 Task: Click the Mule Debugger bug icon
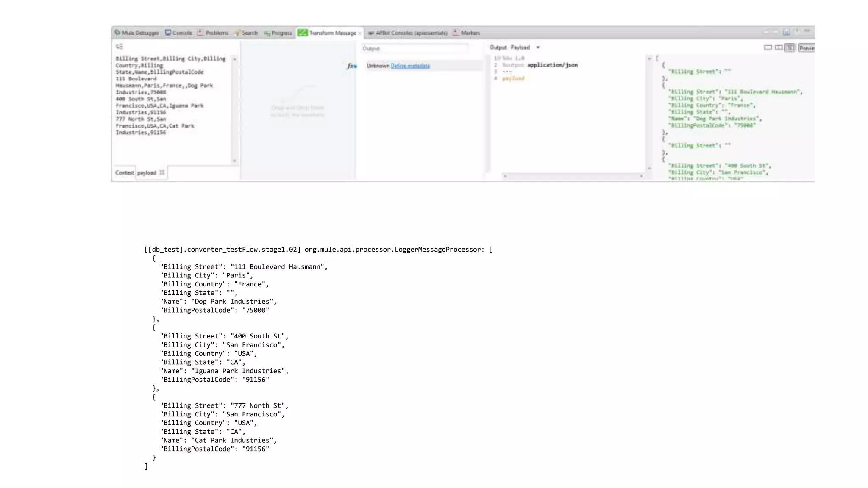(x=117, y=33)
